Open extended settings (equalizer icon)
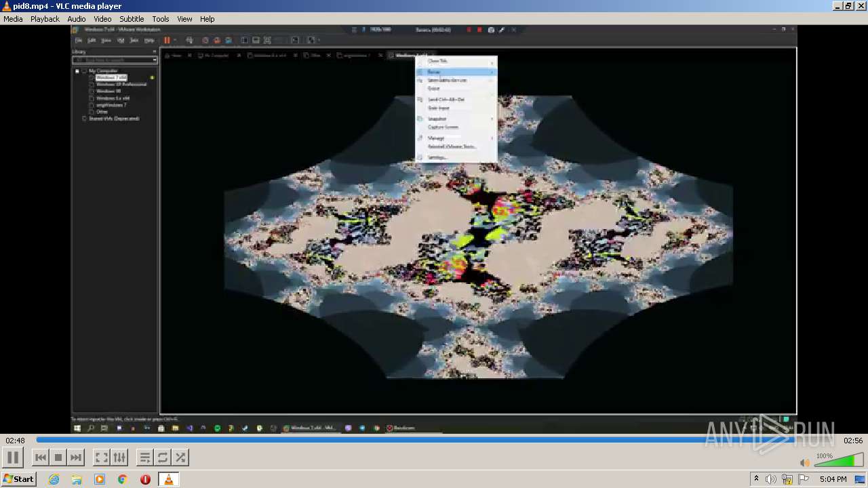 coord(119,457)
